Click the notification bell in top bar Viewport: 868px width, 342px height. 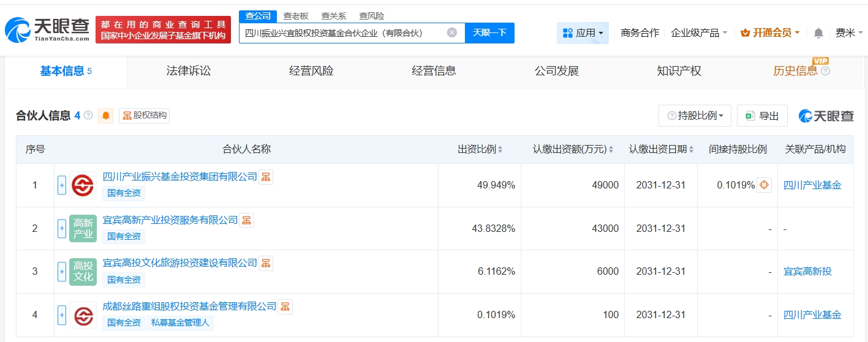tap(818, 33)
